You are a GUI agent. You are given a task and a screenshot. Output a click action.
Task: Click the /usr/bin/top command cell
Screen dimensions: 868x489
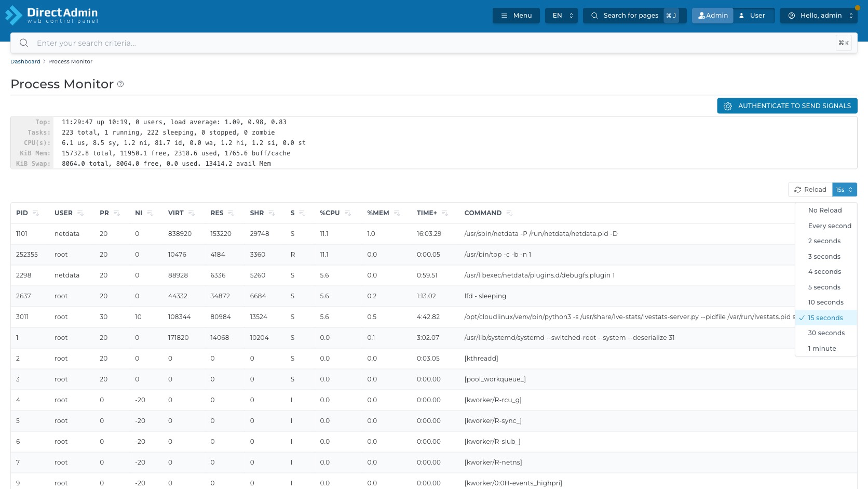click(497, 255)
